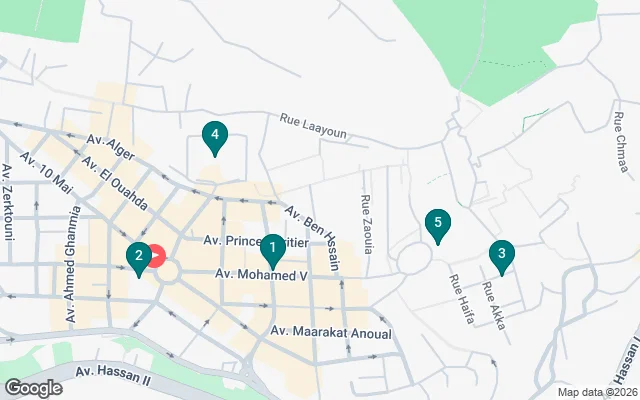This screenshot has width=640, height=400.
Task: Select map marker number 1
Action: click(x=273, y=249)
